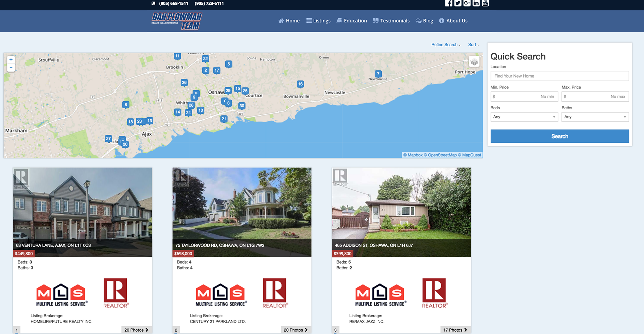The width and height of the screenshot is (644, 334).
Task: Open the About Us menu item
Action: (453, 21)
